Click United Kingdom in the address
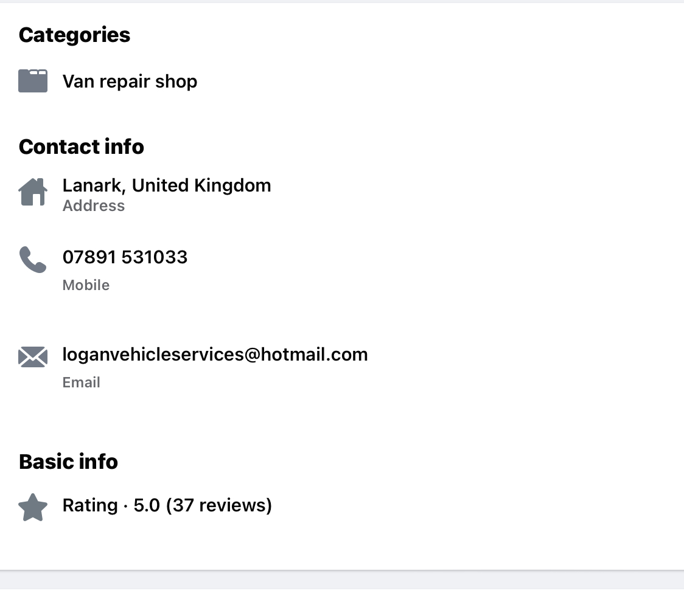Image resolution: width=684 pixels, height=616 pixels. (201, 185)
